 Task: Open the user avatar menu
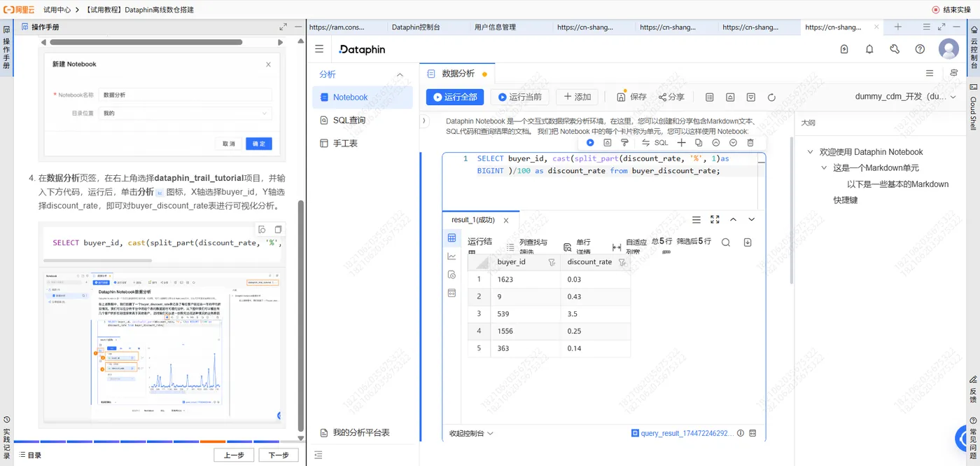(x=948, y=49)
